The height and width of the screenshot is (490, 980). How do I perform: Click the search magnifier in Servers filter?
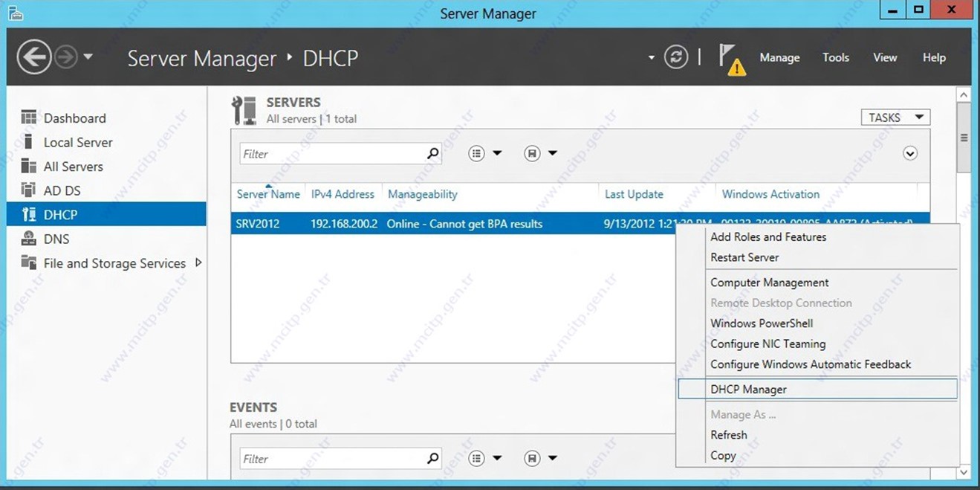[433, 154]
